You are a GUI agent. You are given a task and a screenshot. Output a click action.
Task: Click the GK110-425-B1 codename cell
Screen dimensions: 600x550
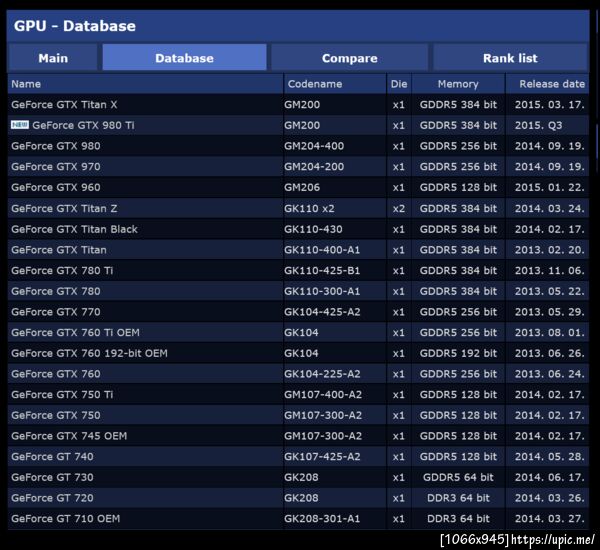coord(322,271)
